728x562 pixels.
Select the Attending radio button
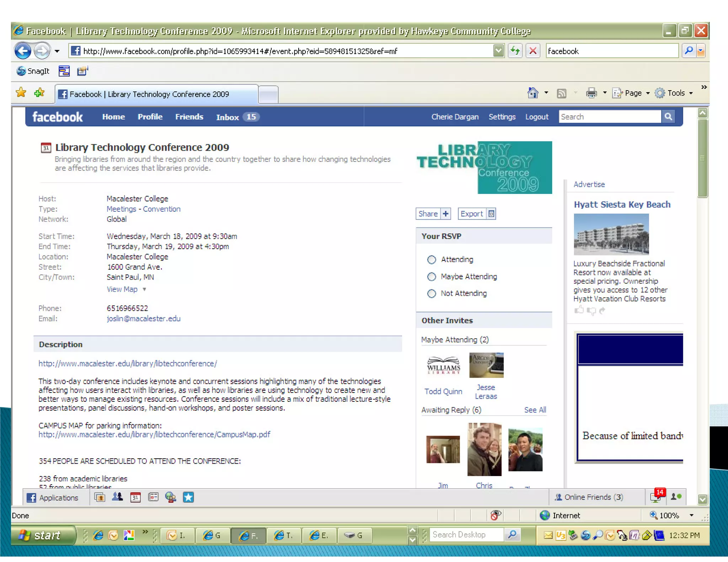coord(432,260)
